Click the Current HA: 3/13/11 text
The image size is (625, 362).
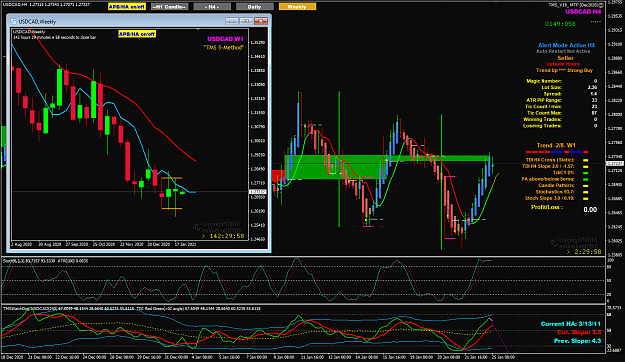pos(571,324)
